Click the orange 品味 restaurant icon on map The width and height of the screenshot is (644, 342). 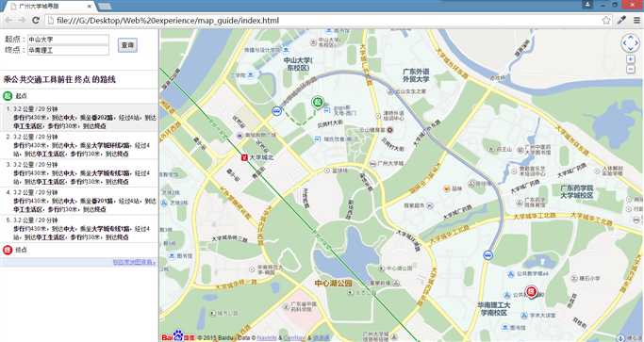click(x=446, y=188)
